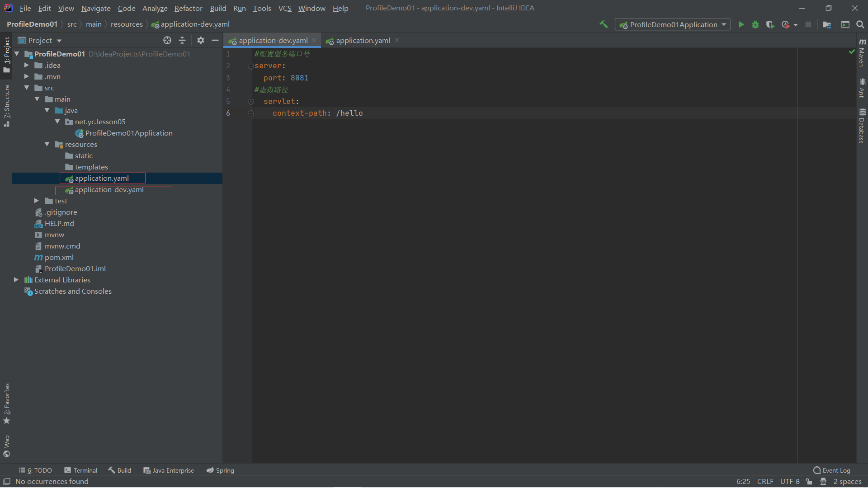This screenshot has width=868, height=488.
Task: Expand the test folder
Action: coord(37,201)
